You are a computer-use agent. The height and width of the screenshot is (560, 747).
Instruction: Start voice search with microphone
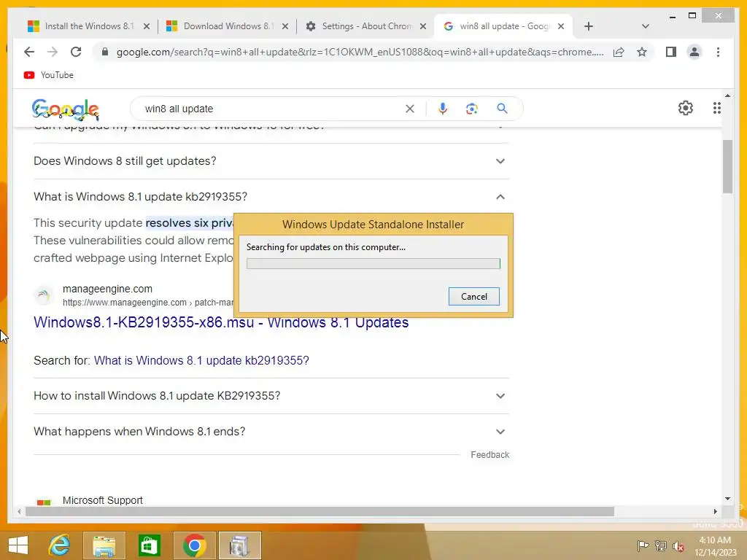pyautogui.click(x=443, y=109)
